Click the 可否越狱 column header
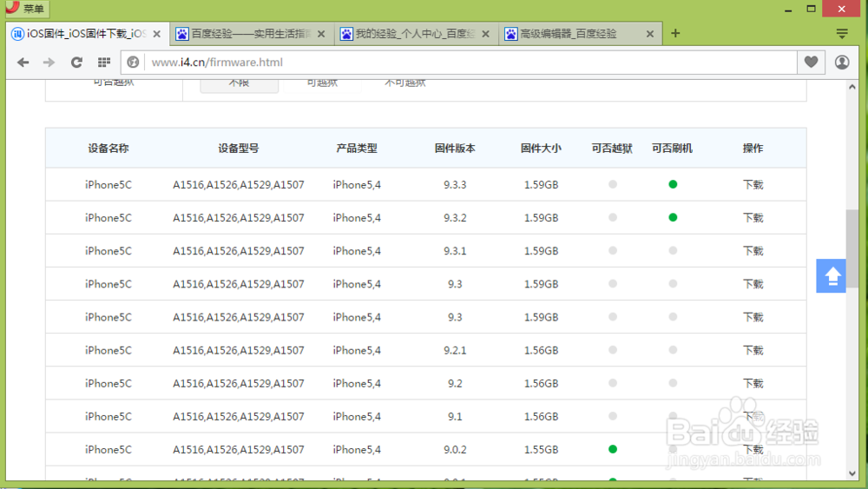 612,149
